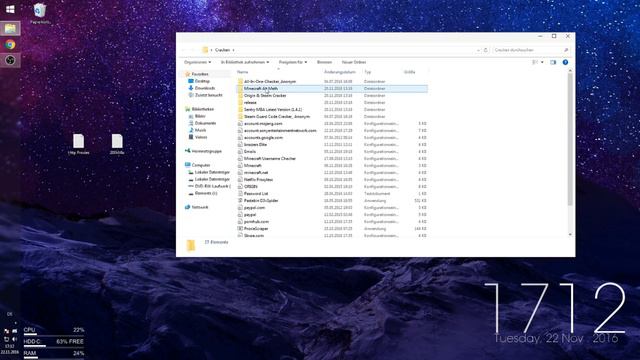640x360 pixels.
Task: Select 'Desktop' in the navigation pane
Action: [202, 81]
